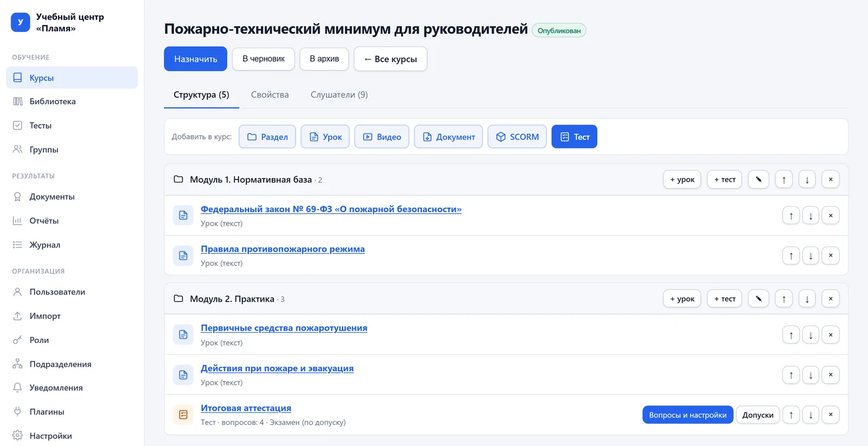Open Курсы in the sidebar
This screenshot has width=868, height=446.
pos(72,78)
